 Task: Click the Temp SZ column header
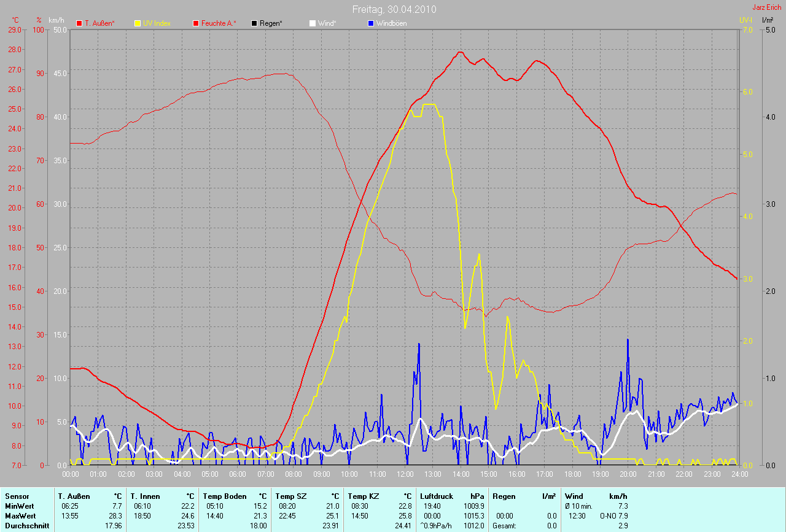pyautogui.click(x=292, y=496)
